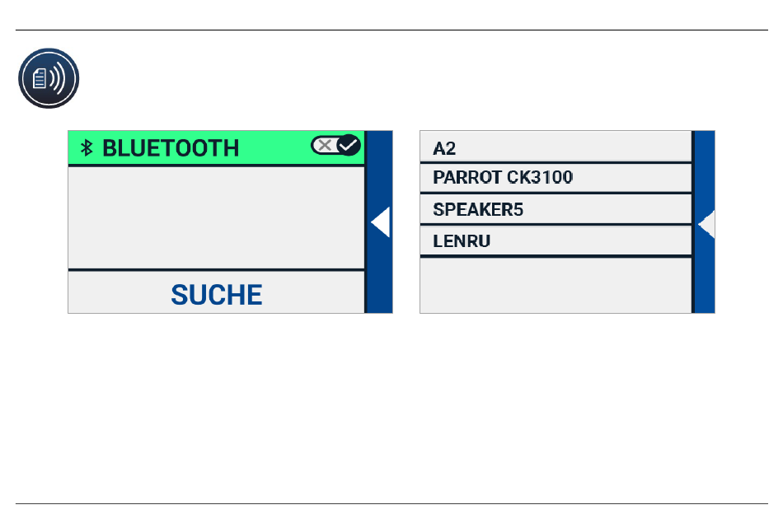Choose PARROT CK3100 from the device list
783x532 pixels.
[x=556, y=178]
